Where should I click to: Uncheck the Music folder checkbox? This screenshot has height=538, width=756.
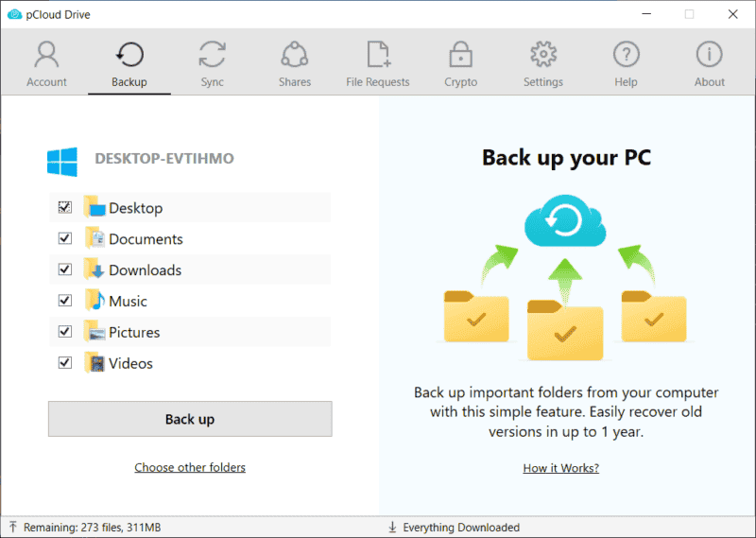click(65, 301)
